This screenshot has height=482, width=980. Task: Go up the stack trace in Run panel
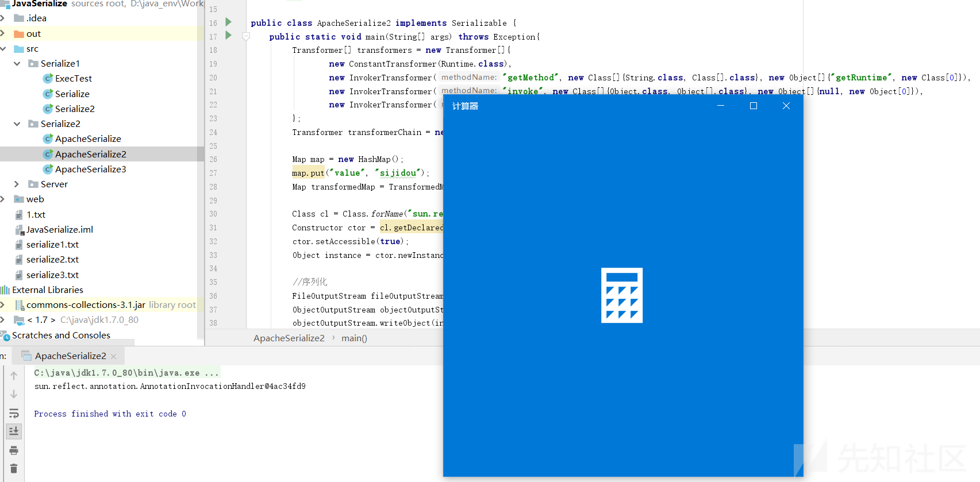click(x=14, y=375)
